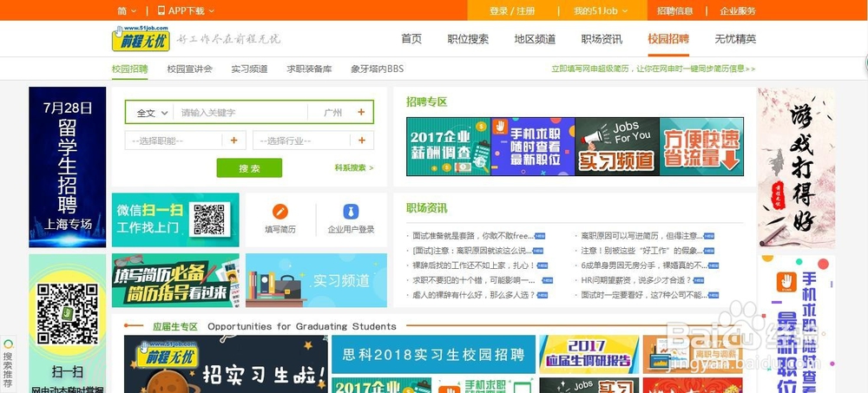
Task: Open 方便快速省流量 banner
Action: (701, 146)
